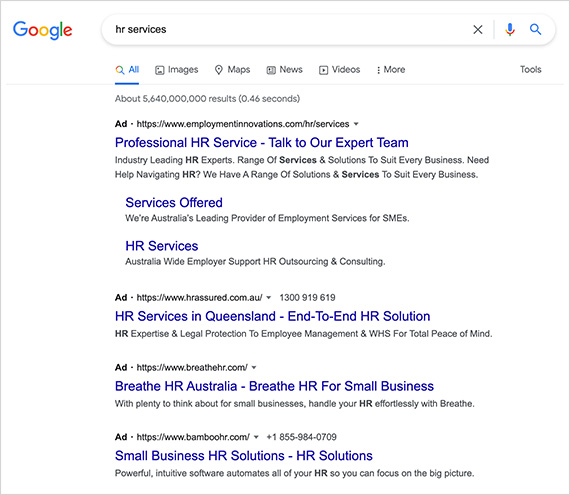Open Professional HR Service ad link

262,142
